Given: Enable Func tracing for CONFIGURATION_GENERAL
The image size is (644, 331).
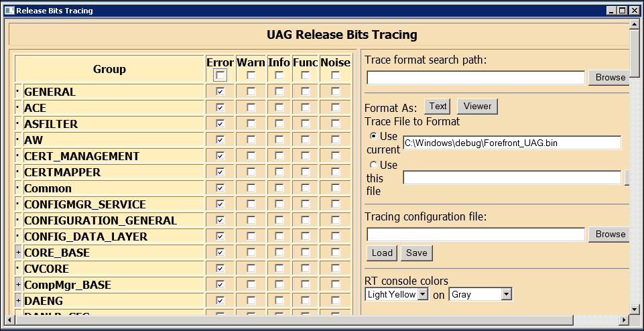Looking at the screenshot, I should tap(305, 220).
